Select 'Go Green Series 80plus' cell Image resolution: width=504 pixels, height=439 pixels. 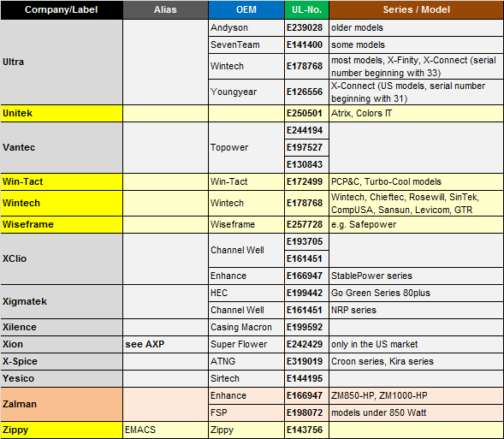click(416, 293)
